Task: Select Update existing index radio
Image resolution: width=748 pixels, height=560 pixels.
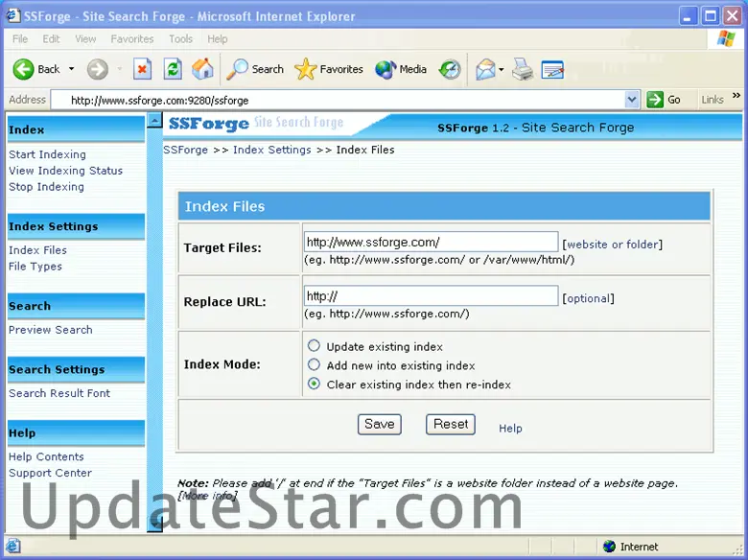Action: click(x=314, y=345)
